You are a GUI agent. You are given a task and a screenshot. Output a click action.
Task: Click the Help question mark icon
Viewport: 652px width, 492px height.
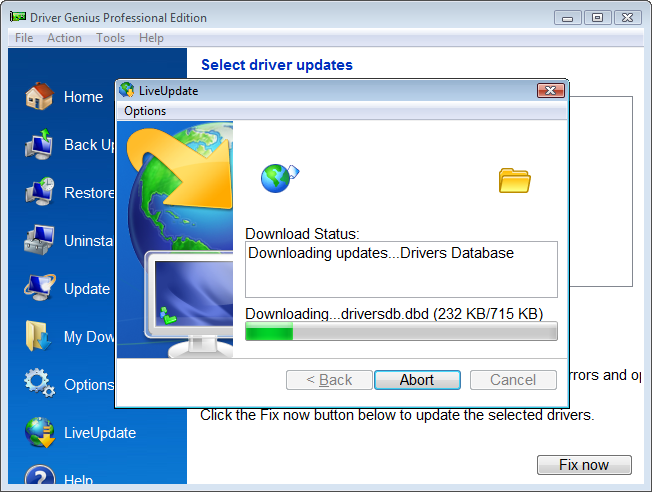point(40,475)
